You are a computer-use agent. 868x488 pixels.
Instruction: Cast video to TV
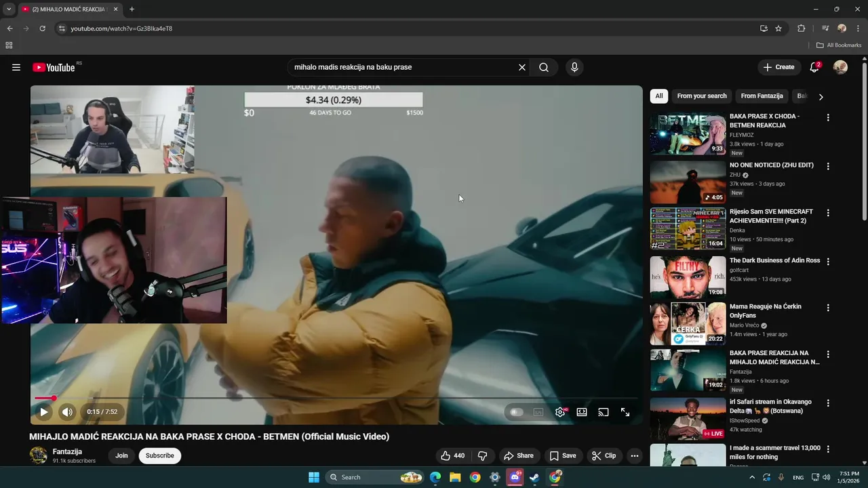pos(604,412)
